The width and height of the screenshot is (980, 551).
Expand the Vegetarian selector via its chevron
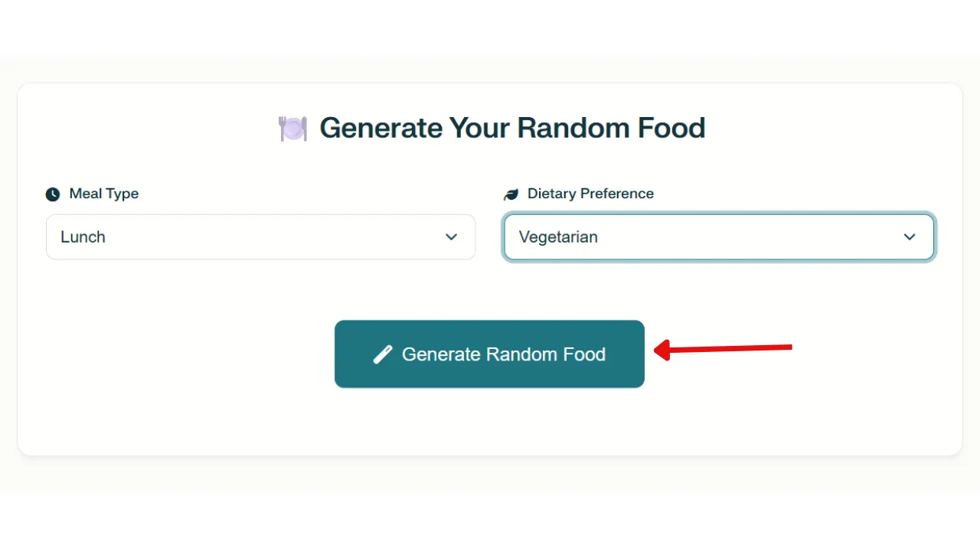(910, 237)
